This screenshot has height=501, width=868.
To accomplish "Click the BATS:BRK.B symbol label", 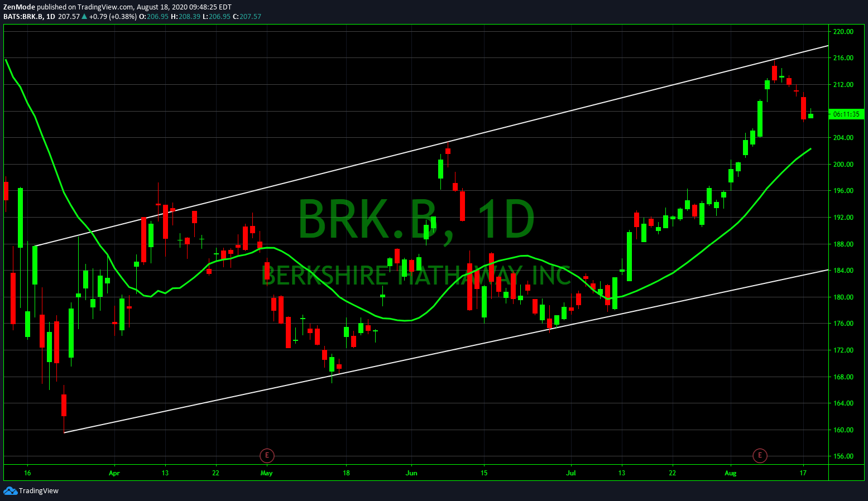I will 23,17.
